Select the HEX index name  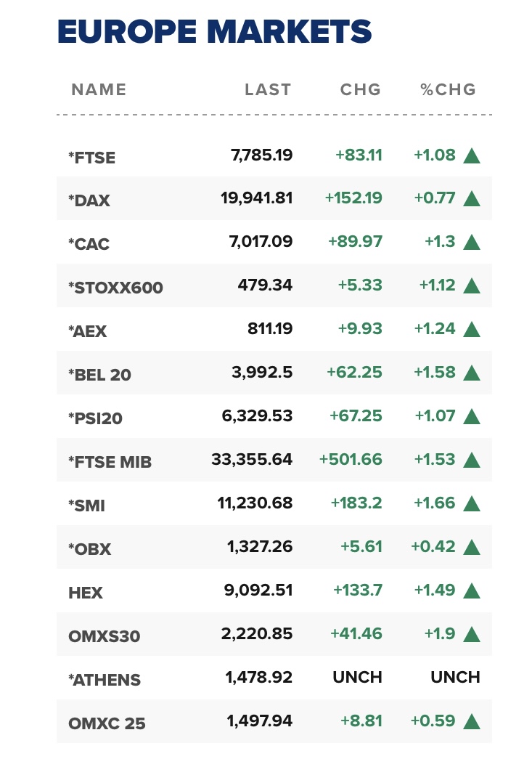[86, 593]
